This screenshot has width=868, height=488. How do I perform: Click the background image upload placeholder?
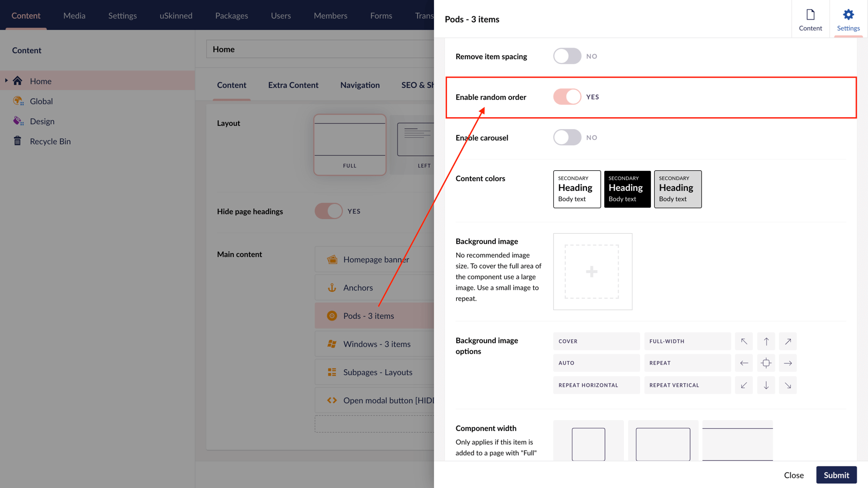592,271
